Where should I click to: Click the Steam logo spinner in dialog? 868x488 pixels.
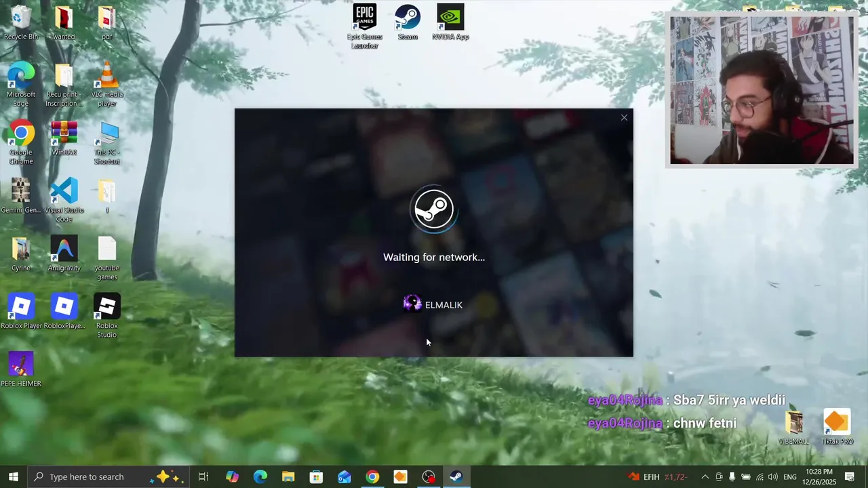pos(434,209)
